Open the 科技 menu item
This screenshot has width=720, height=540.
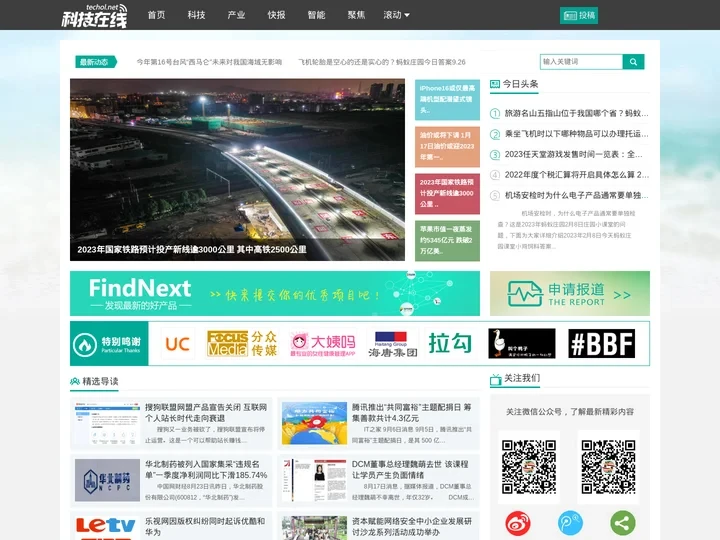pos(197,15)
